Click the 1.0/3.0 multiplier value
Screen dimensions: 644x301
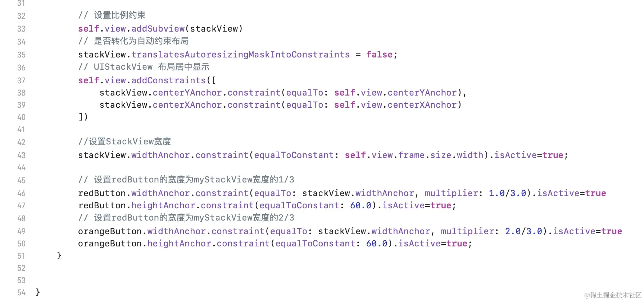click(x=507, y=193)
